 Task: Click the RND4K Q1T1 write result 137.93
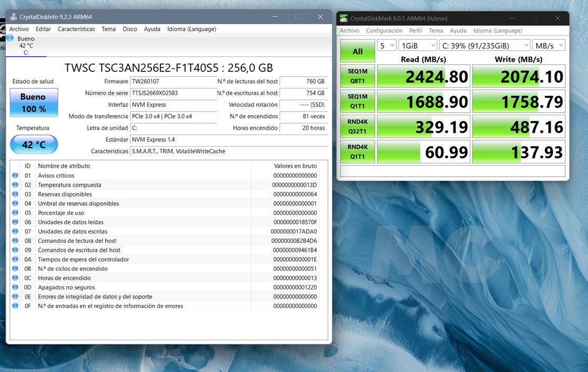tap(519, 152)
